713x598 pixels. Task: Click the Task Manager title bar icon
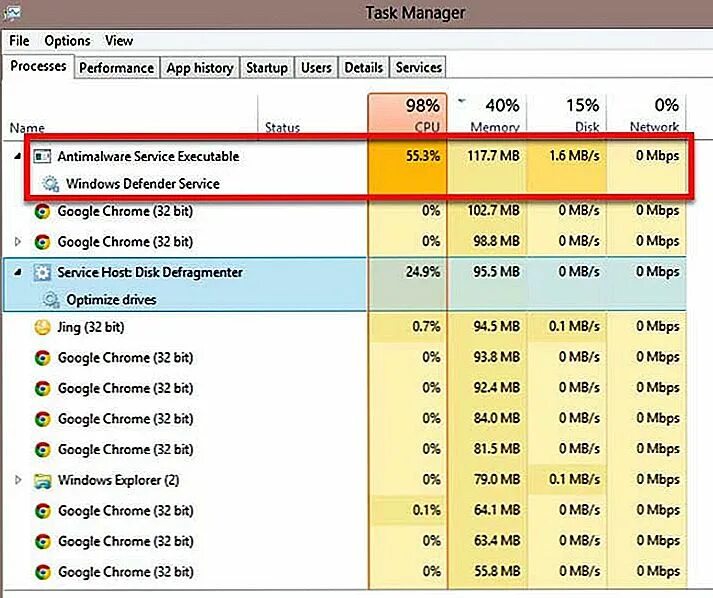click(x=12, y=13)
